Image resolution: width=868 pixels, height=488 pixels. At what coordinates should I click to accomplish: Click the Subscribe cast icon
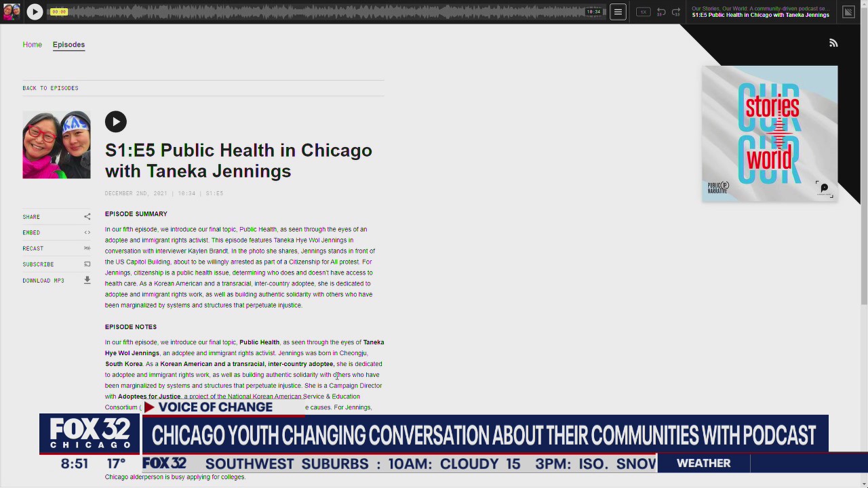coord(87,264)
